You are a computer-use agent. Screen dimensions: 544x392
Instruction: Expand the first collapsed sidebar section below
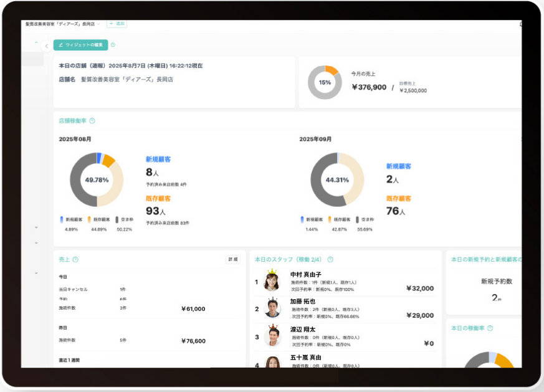point(36,227)
